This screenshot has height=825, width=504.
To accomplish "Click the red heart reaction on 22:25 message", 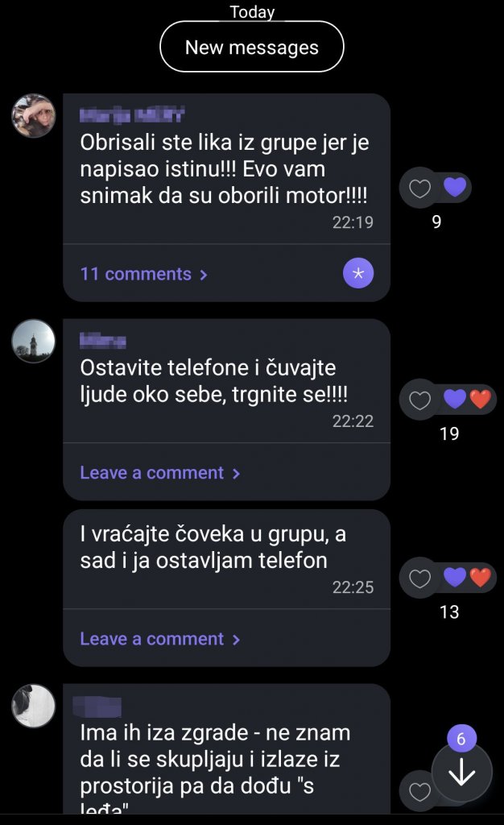I will 481,578.
